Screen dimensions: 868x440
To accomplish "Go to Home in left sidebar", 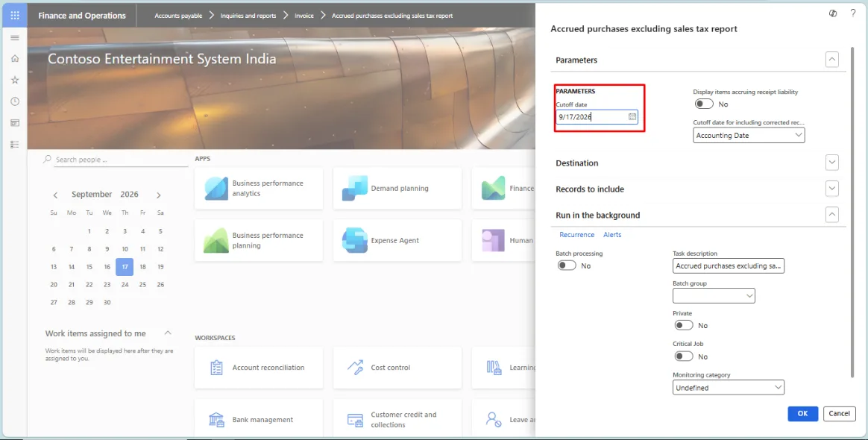I will (15, 59).
